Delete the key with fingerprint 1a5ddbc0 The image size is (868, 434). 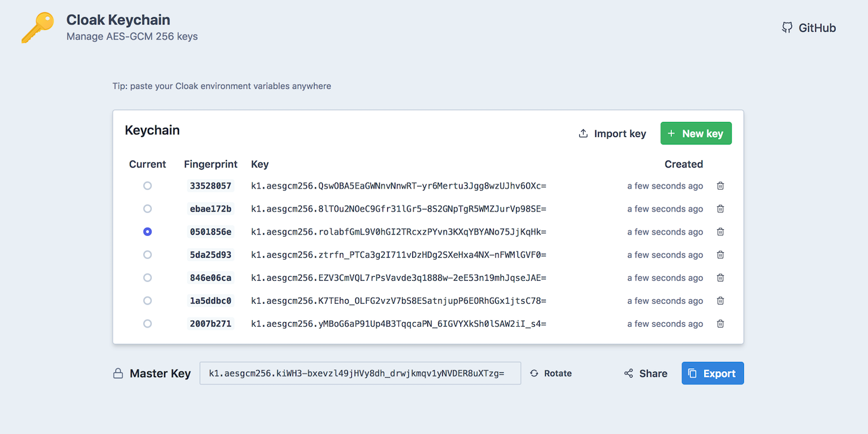720,301
